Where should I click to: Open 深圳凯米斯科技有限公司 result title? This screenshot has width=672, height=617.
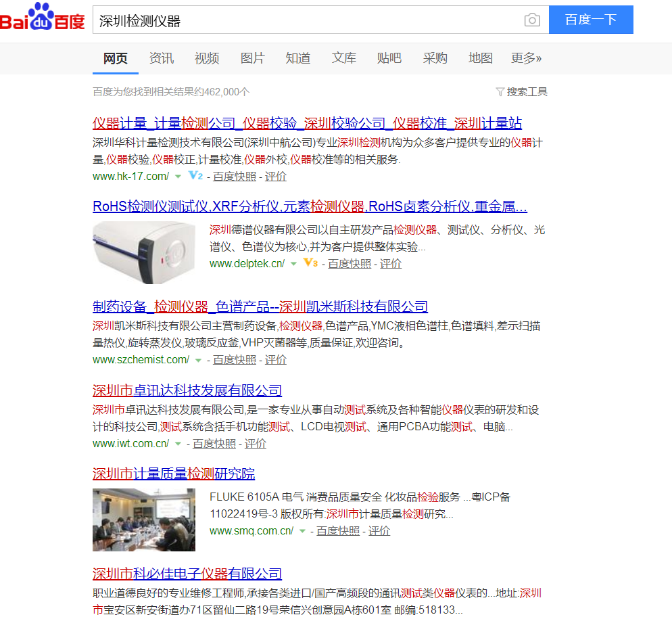pos(260,306)
